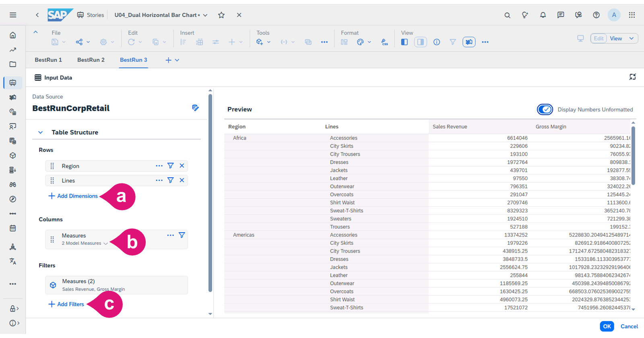The width and height of the screenshot is (644, 338).
Task: Open search in the top bar
Action: point(507,15)
